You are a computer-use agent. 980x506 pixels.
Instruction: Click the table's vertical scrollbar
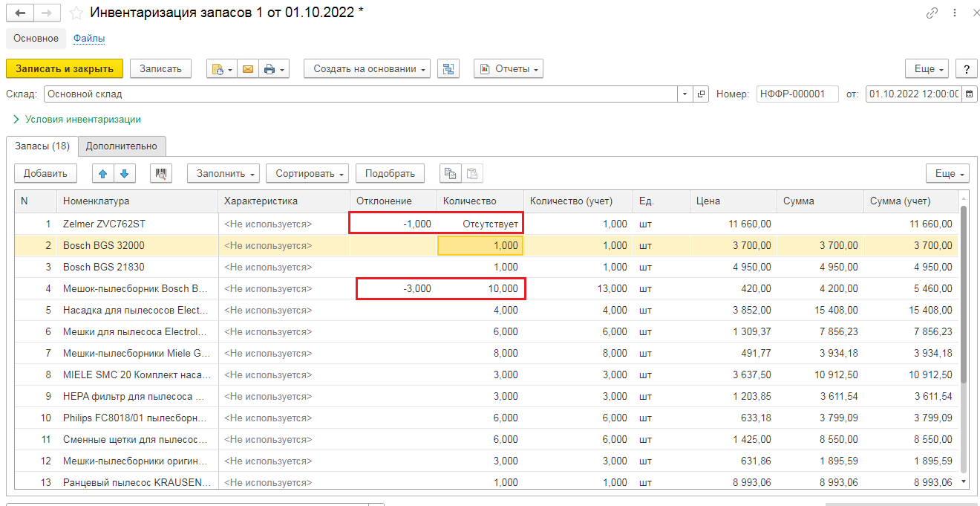[x=964, y=293]
